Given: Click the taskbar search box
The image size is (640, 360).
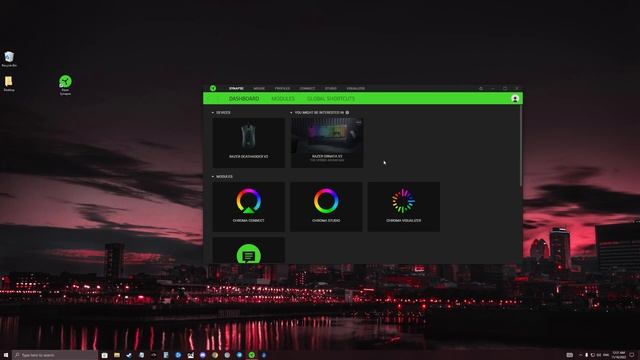Looking at the screenshot, I should point(55,355).
